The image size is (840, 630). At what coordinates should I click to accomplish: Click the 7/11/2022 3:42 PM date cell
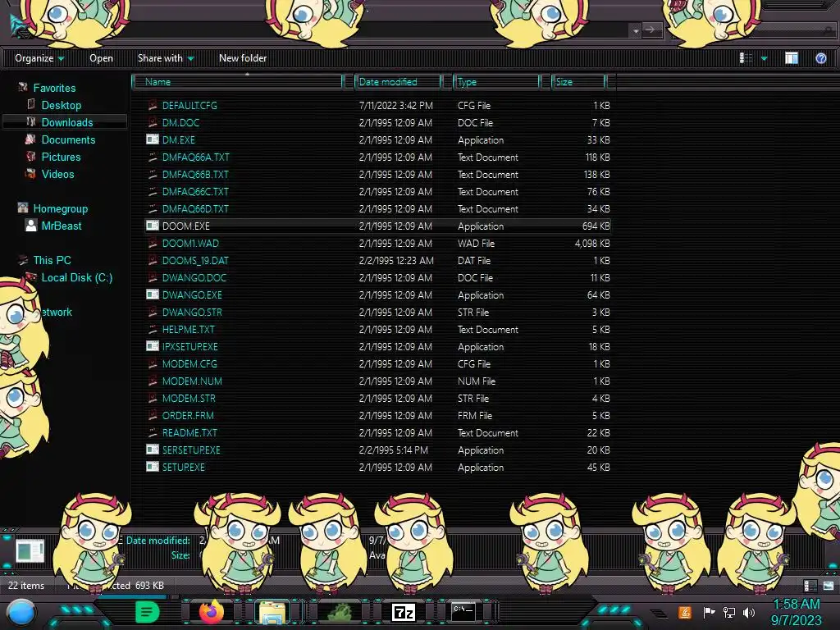pyautogui.click(x=396, y=106)
